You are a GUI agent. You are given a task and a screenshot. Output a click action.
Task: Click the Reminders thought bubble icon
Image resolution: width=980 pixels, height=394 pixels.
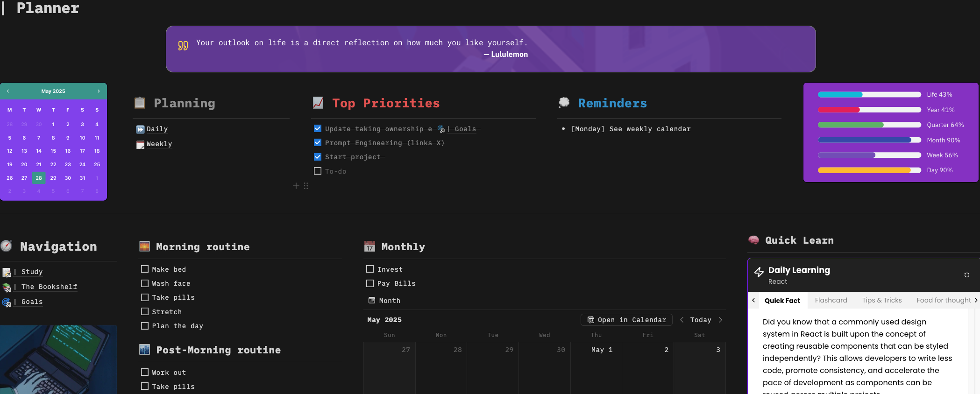[x=564, y=102]
